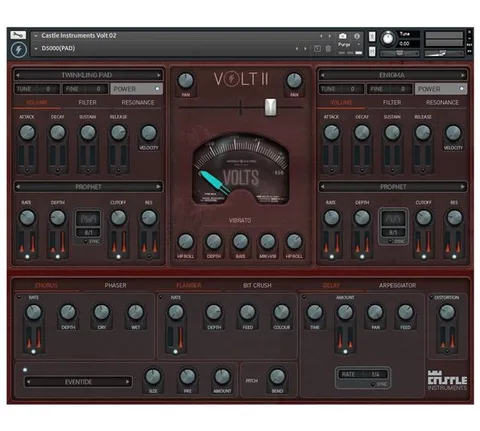The width and height of the screenshot is (480, 431).
Task: Toggle POWER on the TWINKLING PAD layer
Action: point(136,89)
